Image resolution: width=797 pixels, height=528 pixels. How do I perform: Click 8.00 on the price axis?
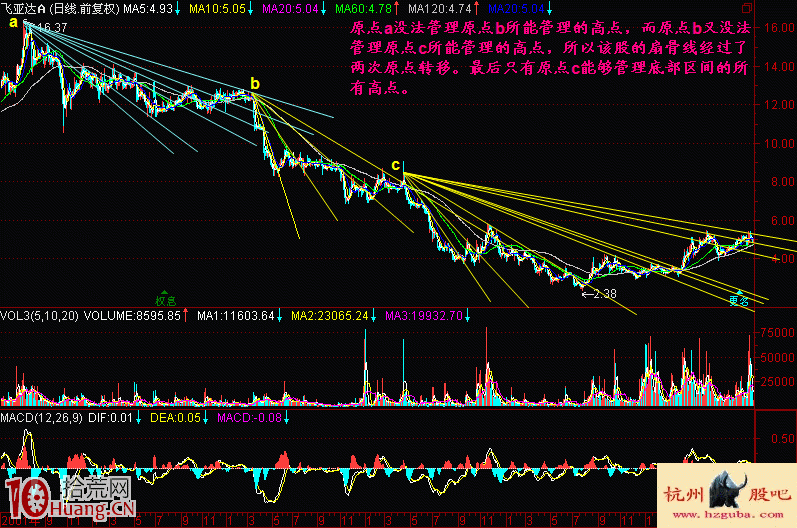pyautogui.click(x=783, y=181)
